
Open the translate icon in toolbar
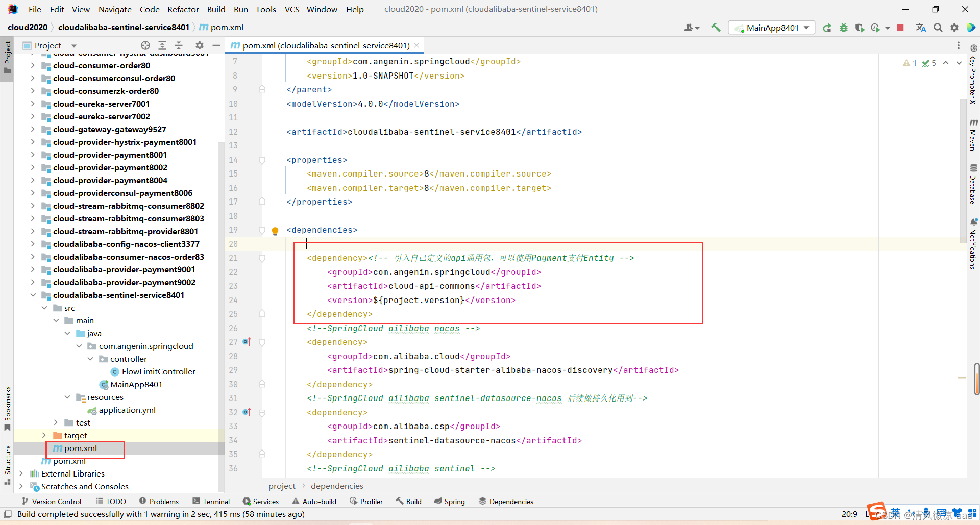pyautogui.click(x=921, y=28)
